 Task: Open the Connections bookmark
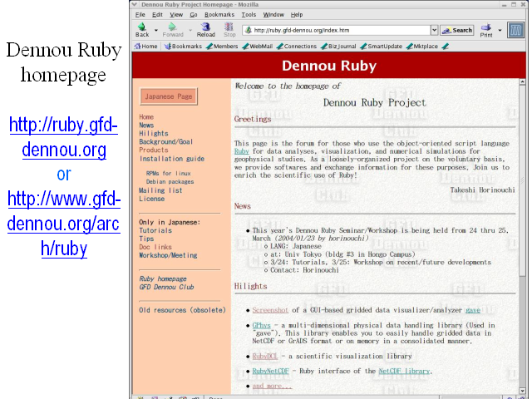pos(297,47)
